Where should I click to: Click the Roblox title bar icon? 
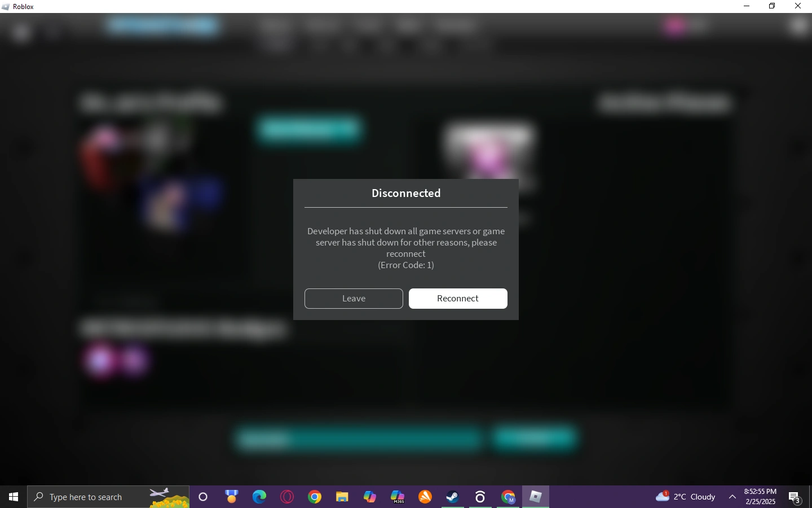(x=6, y=7)
